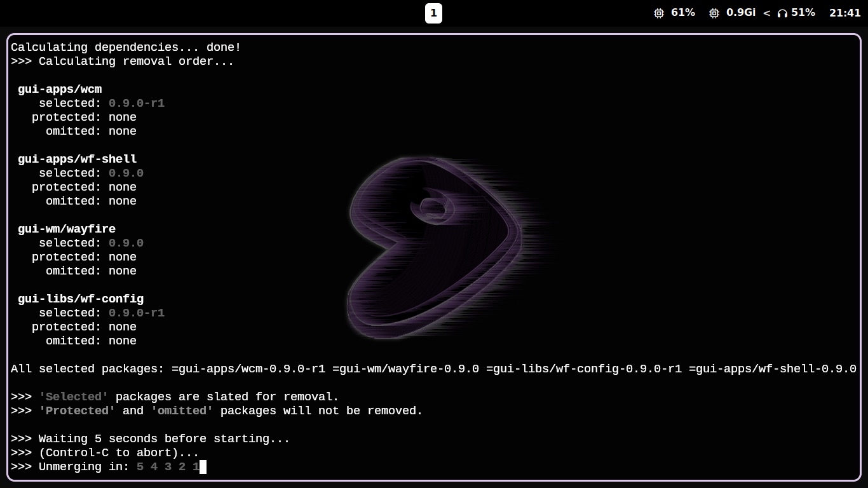Click the memory chip icon beside 0.9Gi
868x488 pixels.
(714, 13)
